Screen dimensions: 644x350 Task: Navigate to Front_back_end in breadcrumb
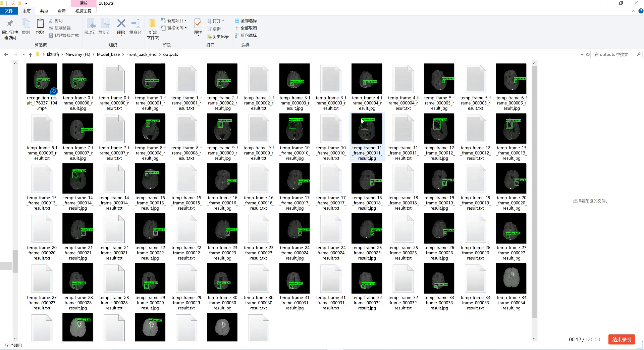tap(141, 54)
